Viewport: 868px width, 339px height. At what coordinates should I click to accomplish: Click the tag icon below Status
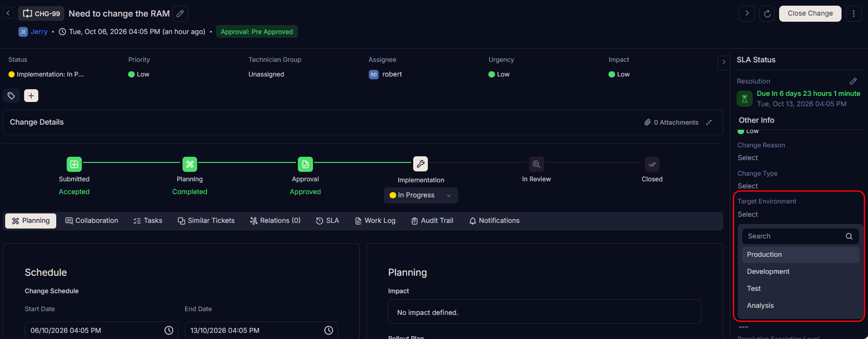[11, 96]
